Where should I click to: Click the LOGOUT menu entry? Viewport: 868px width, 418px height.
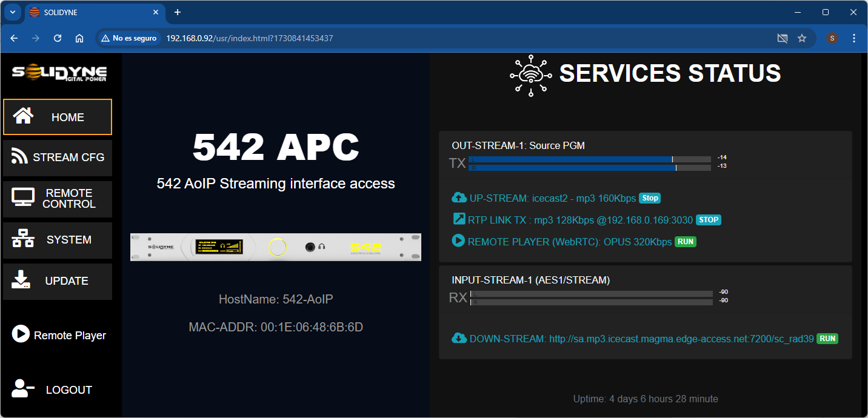coord(68,389)
